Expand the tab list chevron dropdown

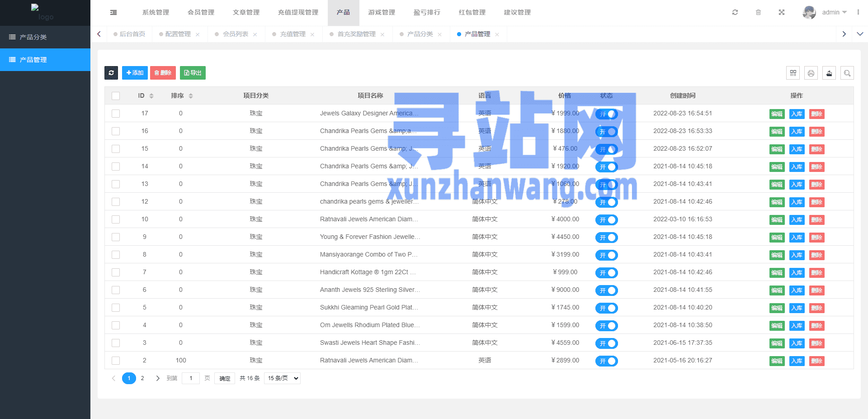(860, 34)
